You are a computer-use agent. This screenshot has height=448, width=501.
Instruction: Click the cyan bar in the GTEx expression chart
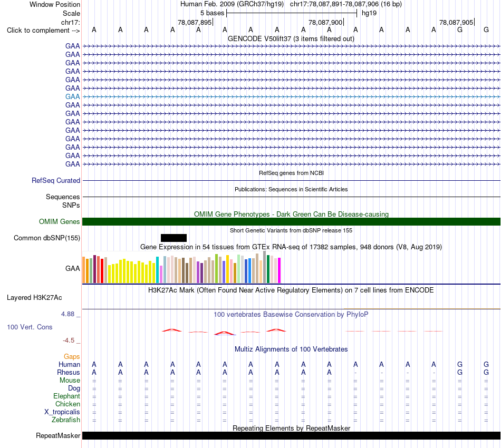pos(157,270)
